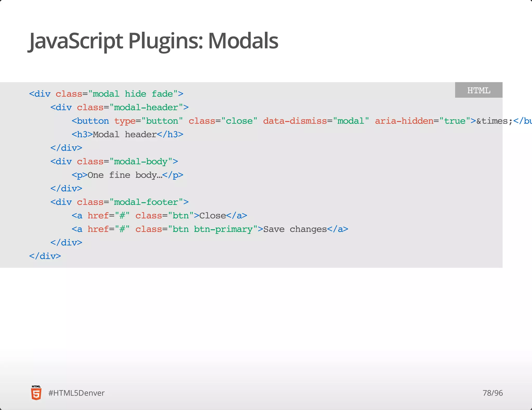This screenshot has height=410, width=532.
Task: Click the HTML5 shield logo icon
Action: click(x=36, y=393)
